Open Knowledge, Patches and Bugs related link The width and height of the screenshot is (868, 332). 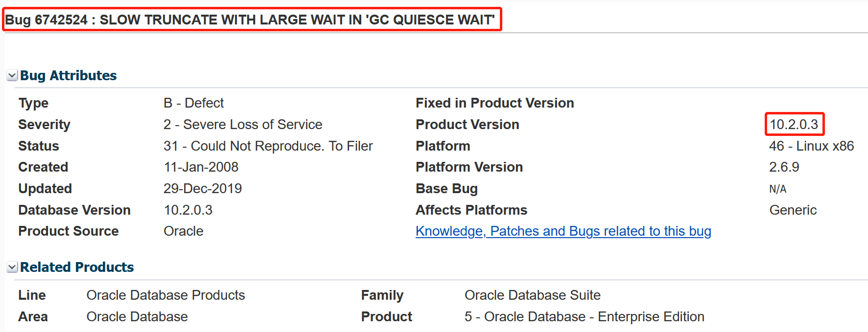pyautogui.click(x=563, y=231)
